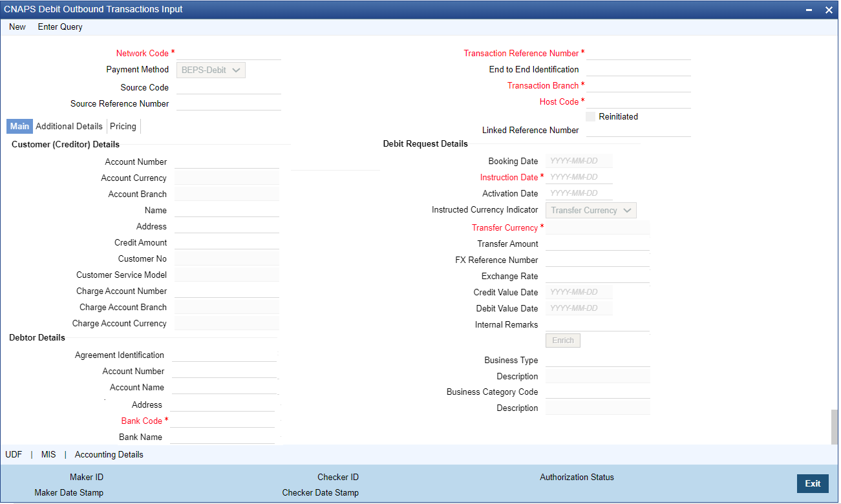The image size is (841, 504).
Task: Click the Customer Service Model field
Action: coord(227,275)
